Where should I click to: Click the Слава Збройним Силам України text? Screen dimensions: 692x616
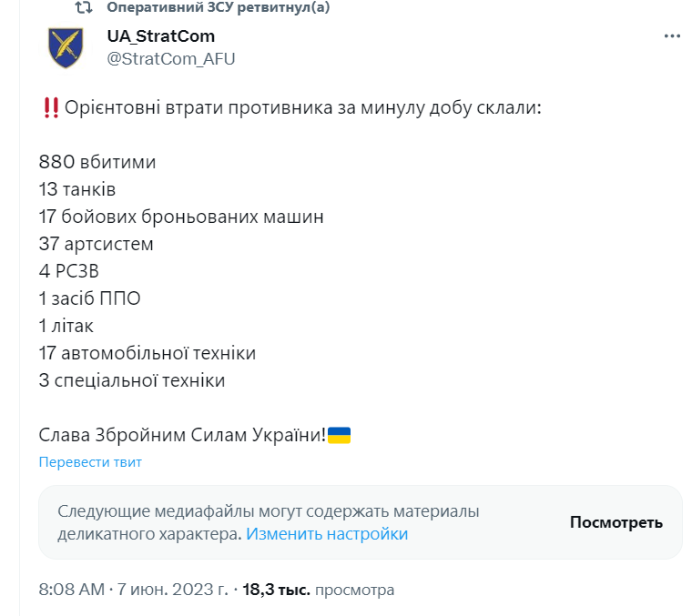(182, 435)
